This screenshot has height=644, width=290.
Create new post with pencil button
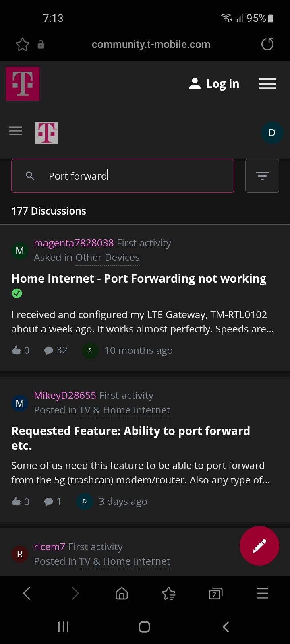259,546
